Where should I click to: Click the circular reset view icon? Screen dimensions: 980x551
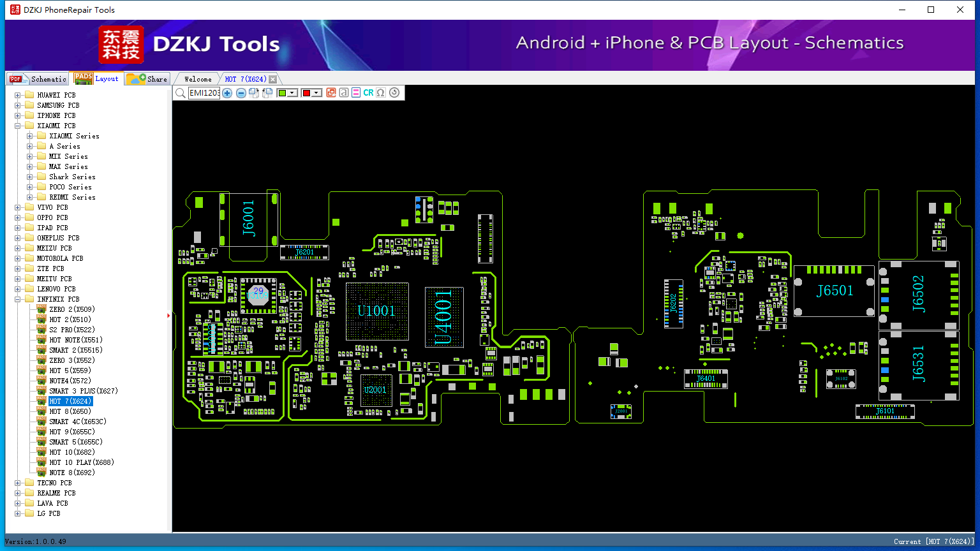coord(394,93)
